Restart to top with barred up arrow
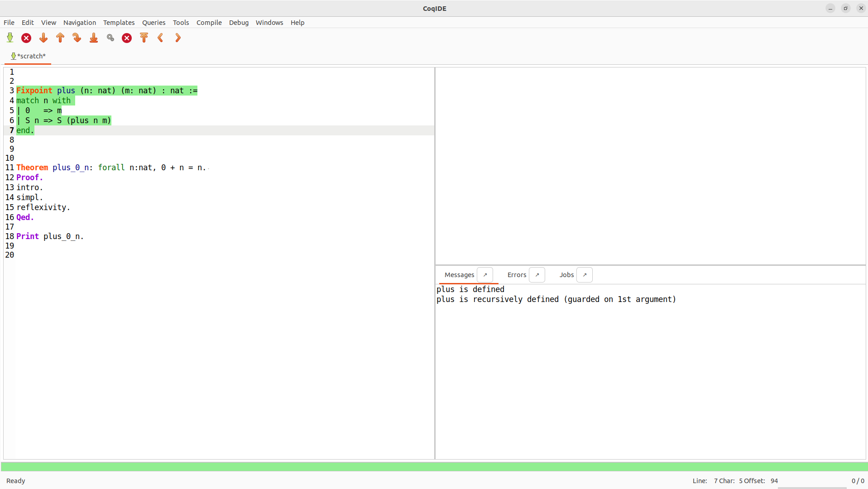868x489 pixels. [x=144, y=38]
